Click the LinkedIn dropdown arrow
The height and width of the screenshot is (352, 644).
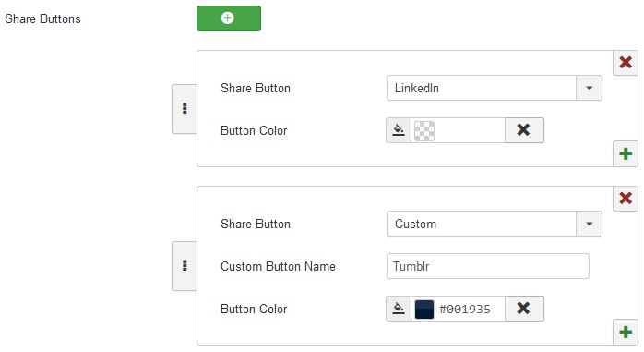click(589, 88)
